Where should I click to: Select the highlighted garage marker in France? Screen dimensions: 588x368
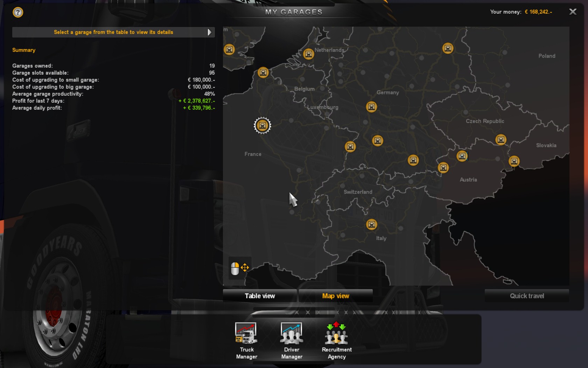(262, 125)
